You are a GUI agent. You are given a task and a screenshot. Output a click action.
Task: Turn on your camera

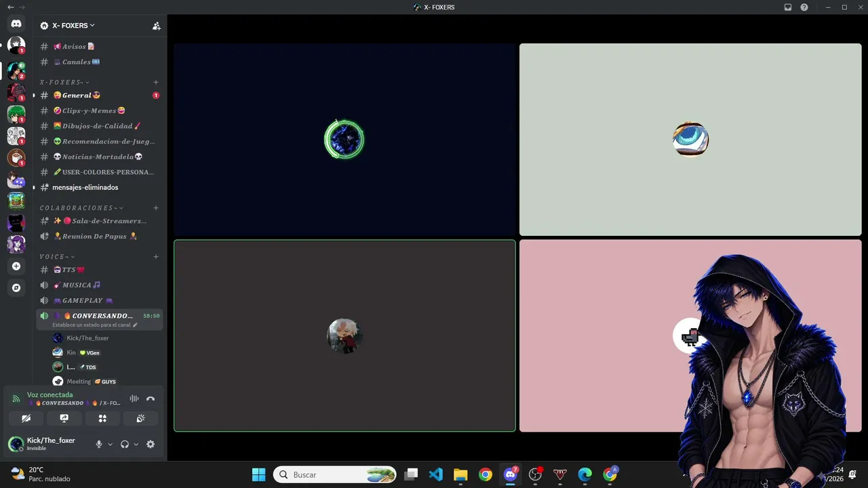pos(26,418)
